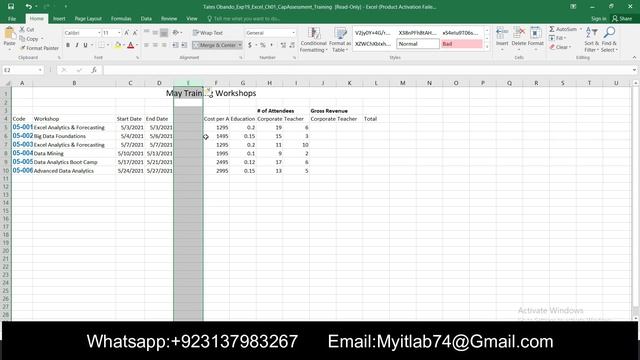640x360 pixels.
Task: Click the Percent Style icon
Action: tap(263, 45)
